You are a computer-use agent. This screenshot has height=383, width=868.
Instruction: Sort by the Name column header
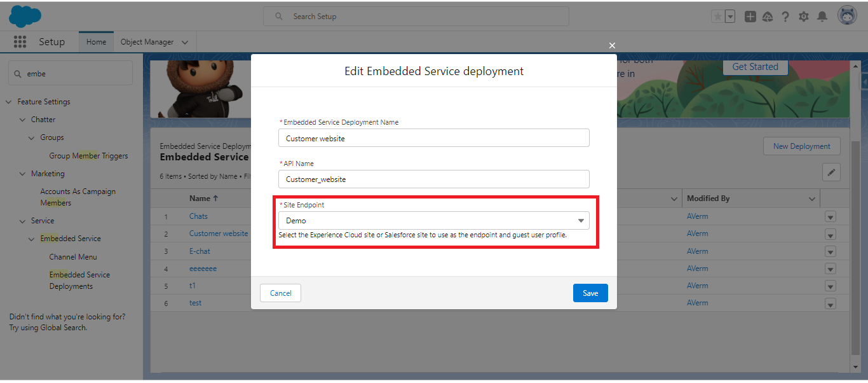coord(203,198)
